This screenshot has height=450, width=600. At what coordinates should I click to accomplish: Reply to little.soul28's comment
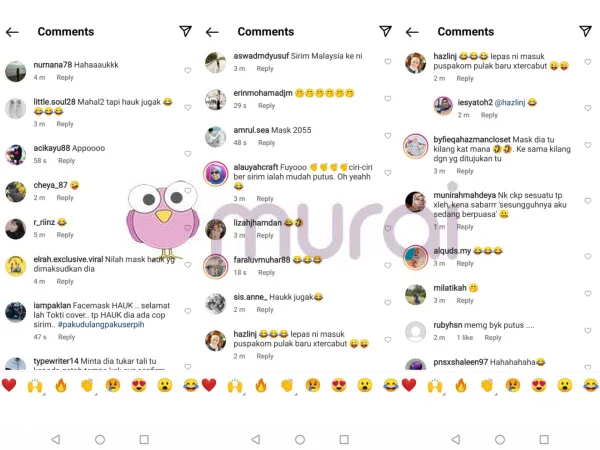[x=65, y=124]
